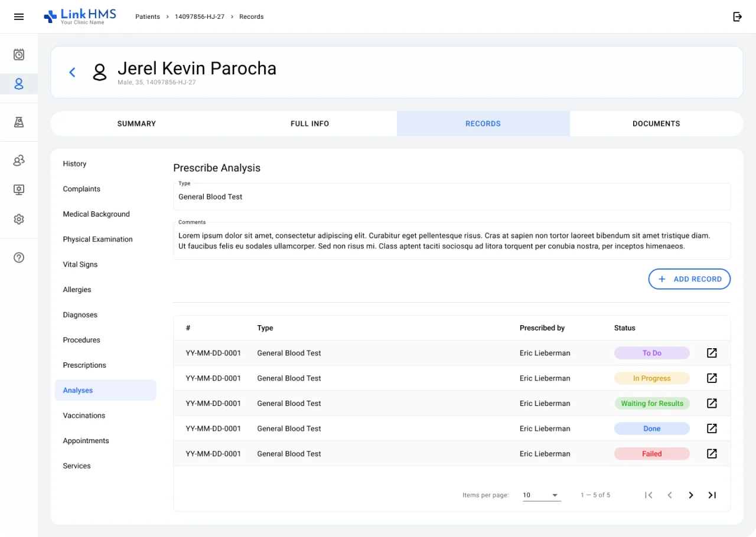Open Allergies section
The height and width of the screenshot is (537, 756).
coord(106,290)
